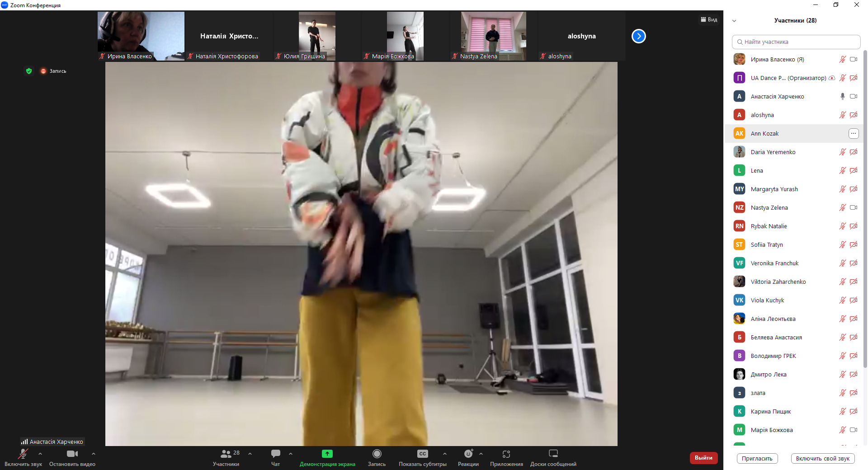Click muted mic icon for Sofiia Tratyn
Screen dimensions: 868x470
click(x=843, y=244)
